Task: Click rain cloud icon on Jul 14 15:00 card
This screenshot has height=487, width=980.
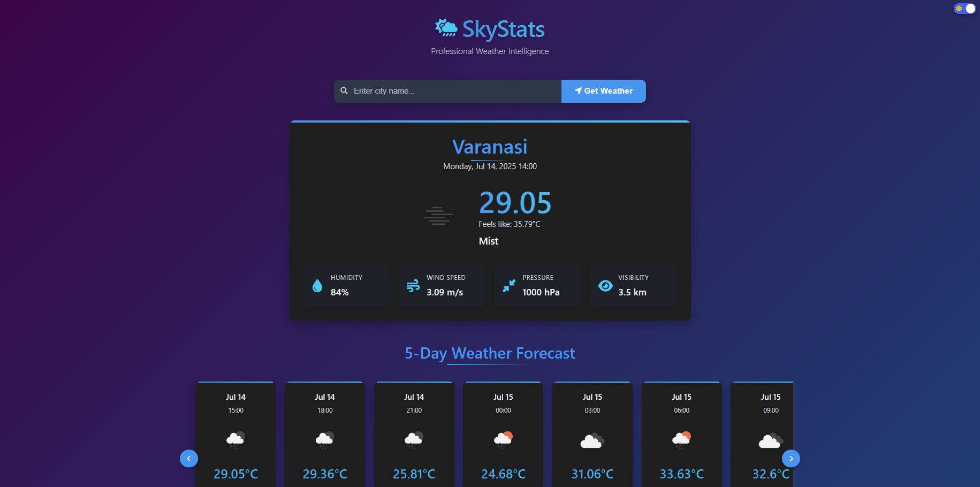Action: tap(235, 439)
